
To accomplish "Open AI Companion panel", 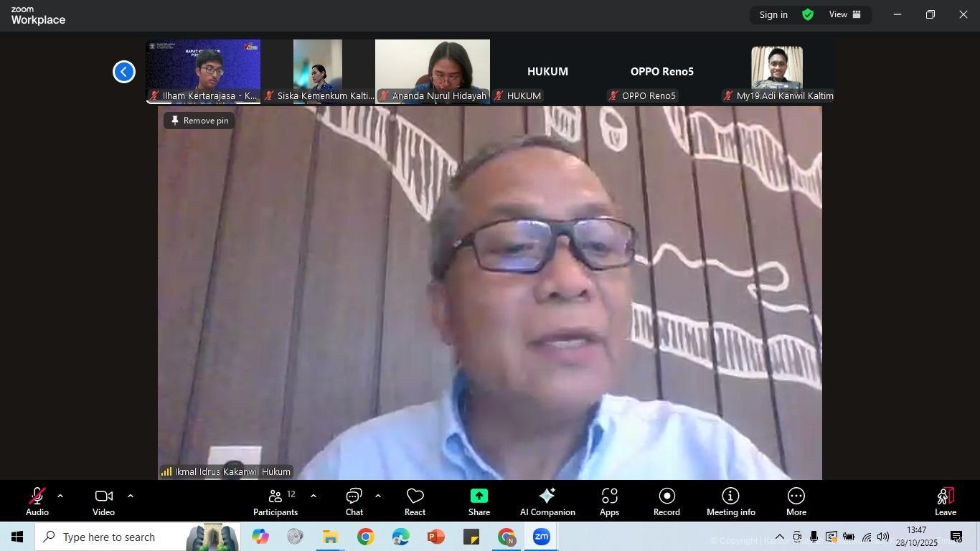I will tap(547, 502).
